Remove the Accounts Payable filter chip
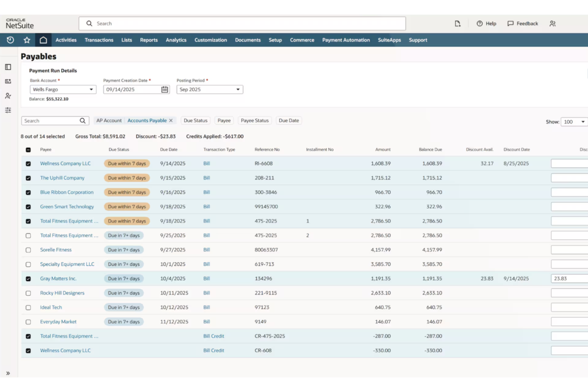The width and height of the screenshot is (588, 392). [x=171, y=120]
